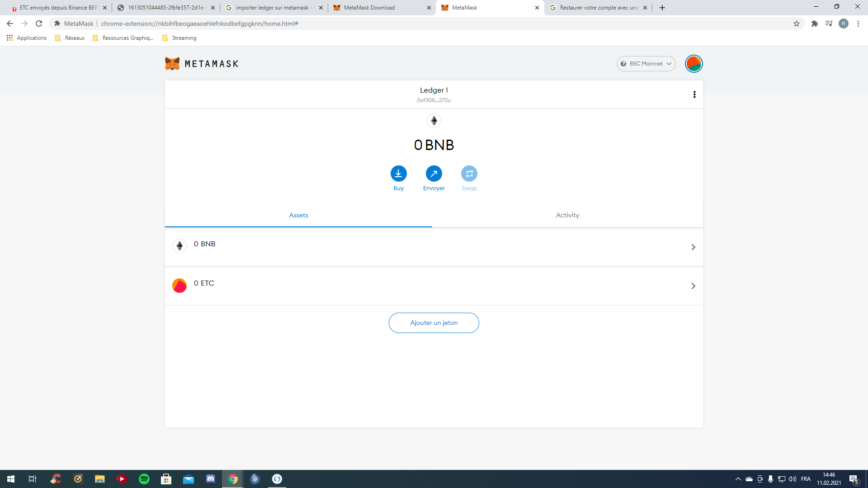
Task: Open the account options three-dot menu
Action: pos(694,94)
